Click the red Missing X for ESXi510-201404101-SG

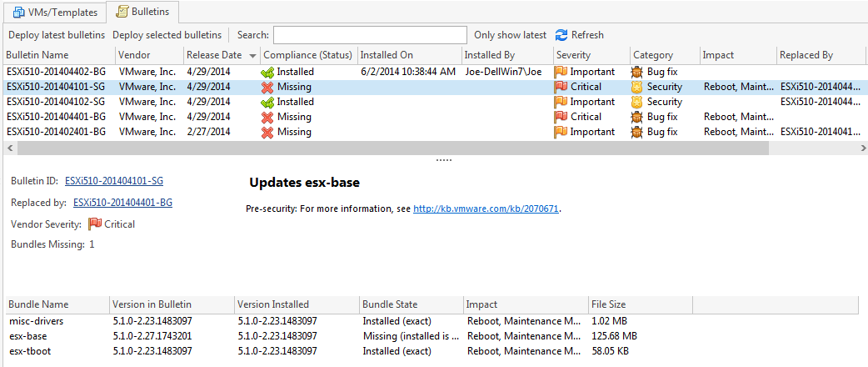[x=267, y=87]
